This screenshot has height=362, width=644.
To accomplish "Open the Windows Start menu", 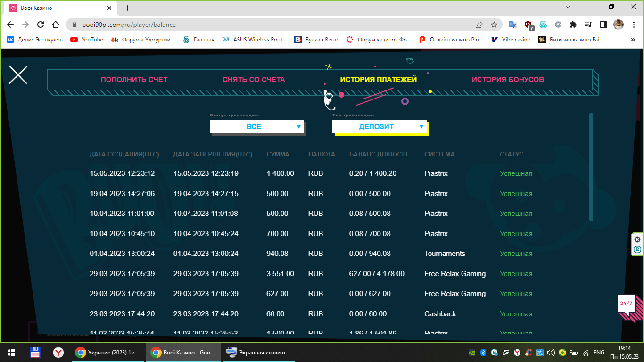I will click(11, 352).
